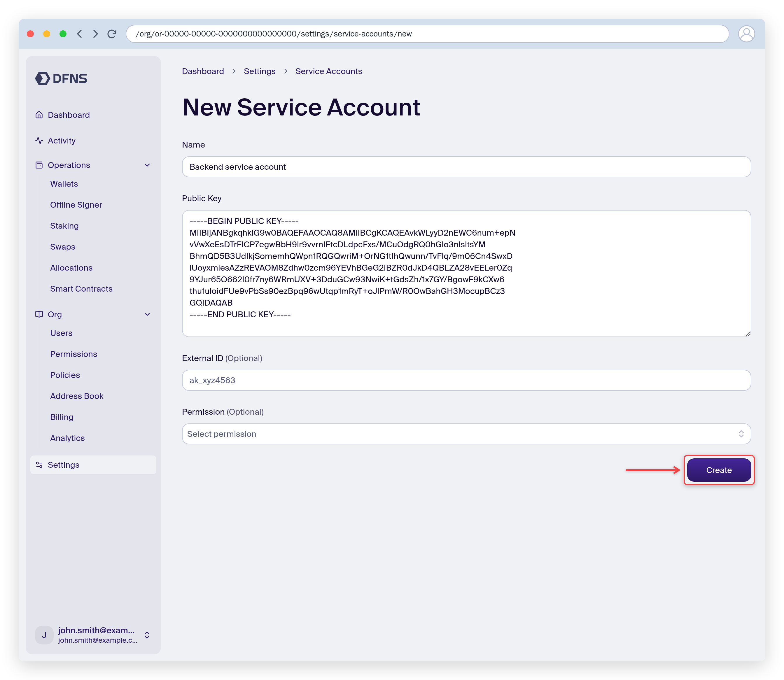Click the Org label in sidebar

click(x=55, y=314)
